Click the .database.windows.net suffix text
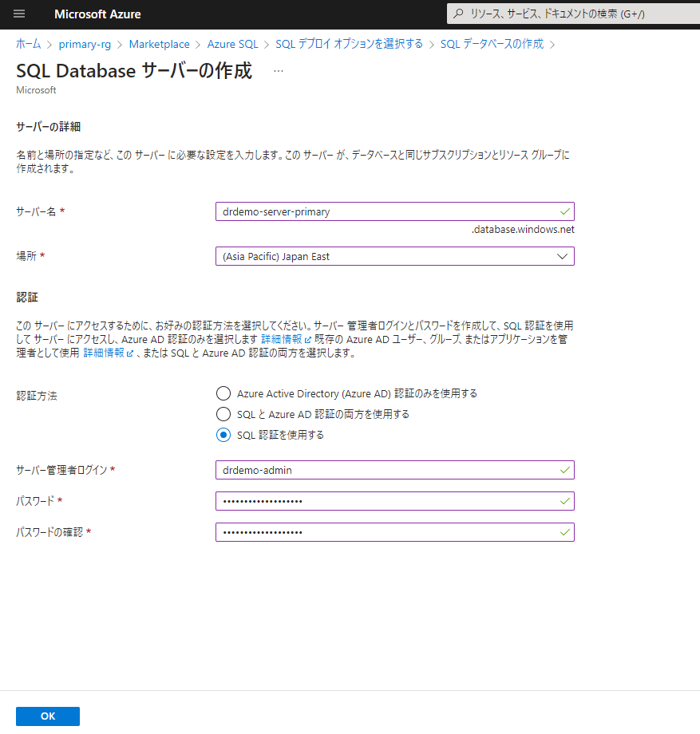The width and height of the screenshot is (700, 734). point(523,230)
